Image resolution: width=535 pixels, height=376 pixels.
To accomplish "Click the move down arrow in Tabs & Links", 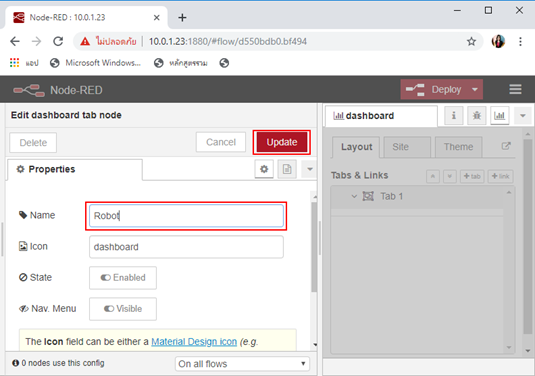I will [450, 176].
